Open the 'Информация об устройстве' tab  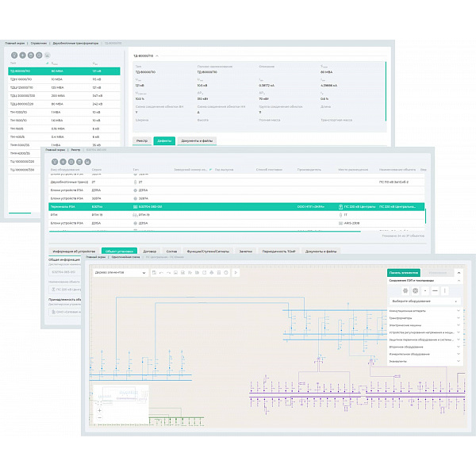point(74,251)
